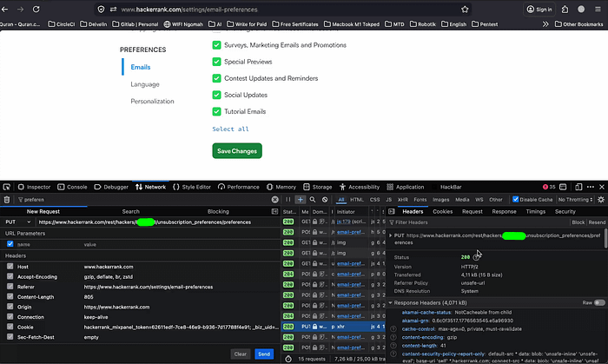Bookmark this page with the star icon
This screenshot has height=364, width=608.
point(465,10)
